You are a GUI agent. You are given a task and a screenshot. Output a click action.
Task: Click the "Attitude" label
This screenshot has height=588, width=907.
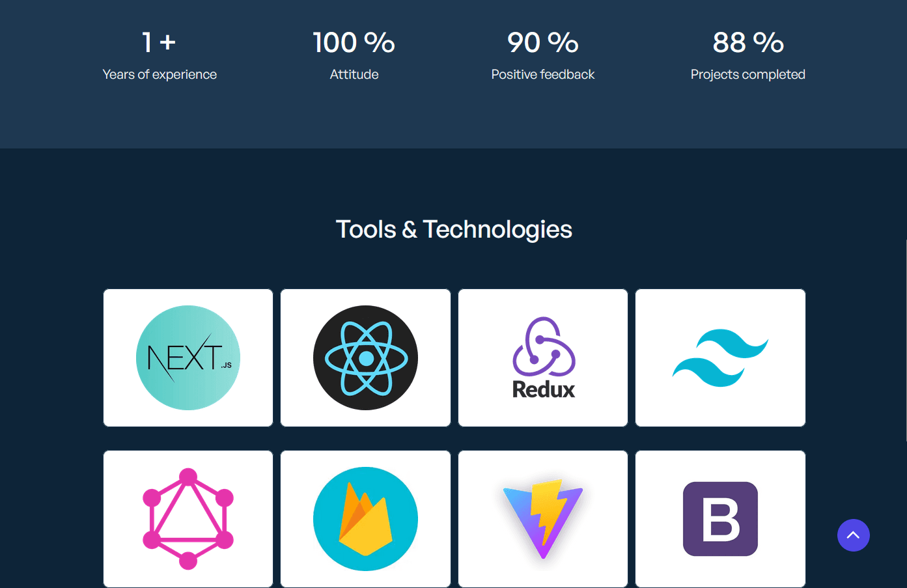354,74
